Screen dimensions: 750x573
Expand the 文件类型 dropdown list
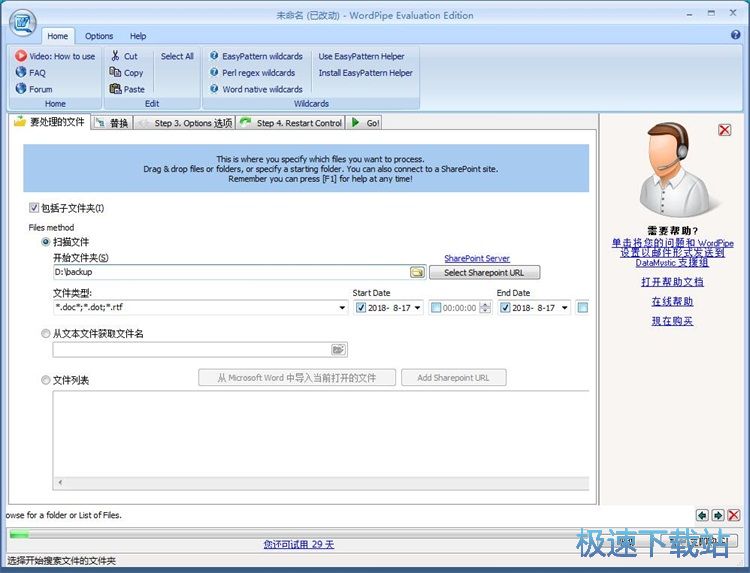342,308
